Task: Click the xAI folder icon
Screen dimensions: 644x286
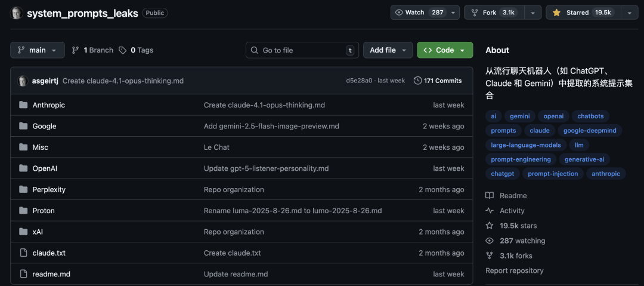Action: click(x=23, y=232)
